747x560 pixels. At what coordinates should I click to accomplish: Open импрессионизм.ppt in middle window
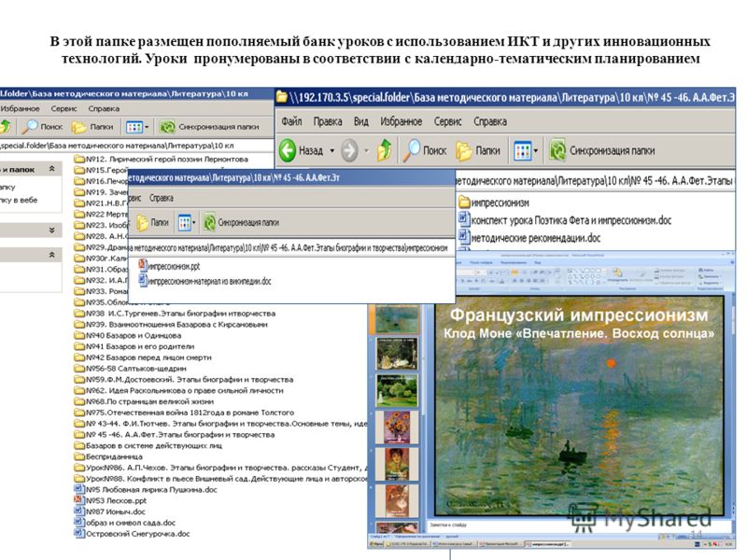[x=169, y=266]
